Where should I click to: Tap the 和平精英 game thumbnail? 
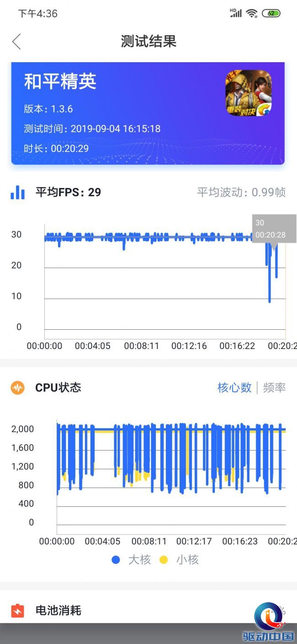tap(248, 93)
